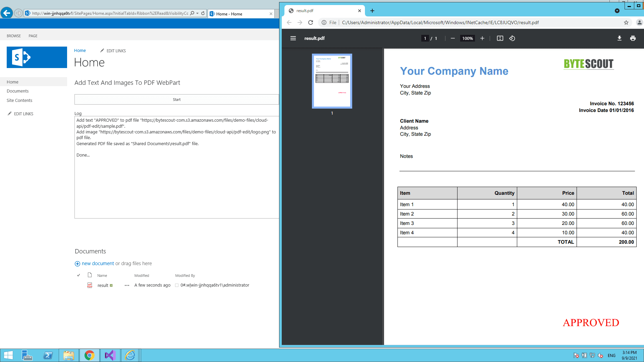
Task: Open Chrome tab search dropdown
Action: tap(617, 11)
